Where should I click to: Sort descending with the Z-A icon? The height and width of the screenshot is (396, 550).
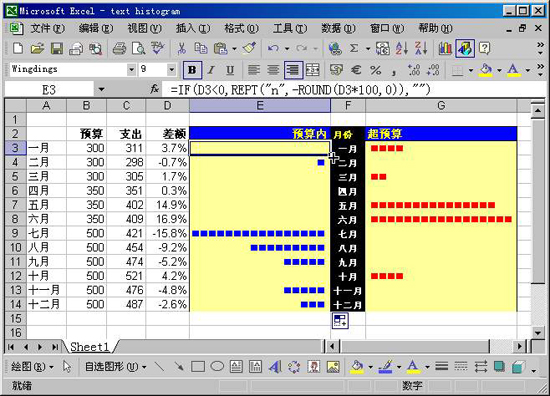coord(421,48)
